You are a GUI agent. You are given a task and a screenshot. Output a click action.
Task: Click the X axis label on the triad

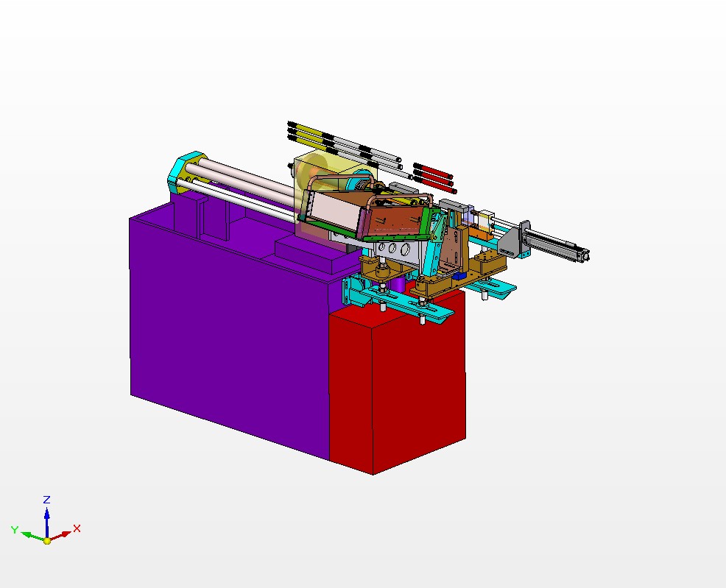pos(77,528)
